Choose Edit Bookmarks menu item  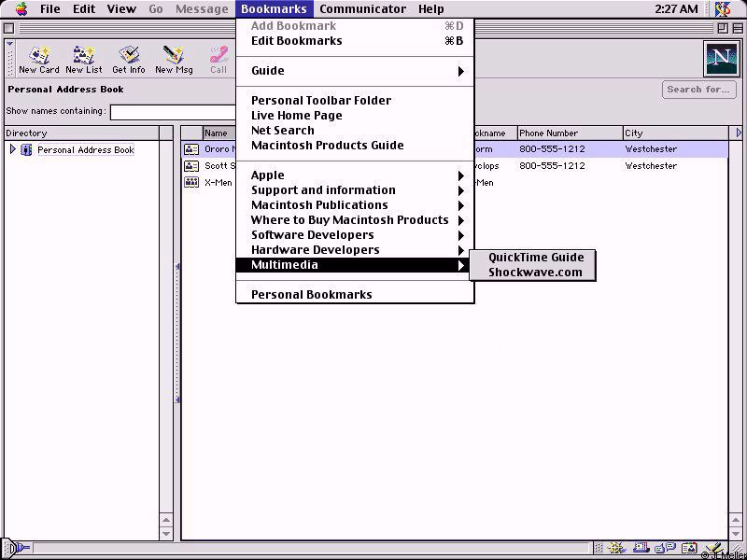pyautogui.click(x=355, y=41)
